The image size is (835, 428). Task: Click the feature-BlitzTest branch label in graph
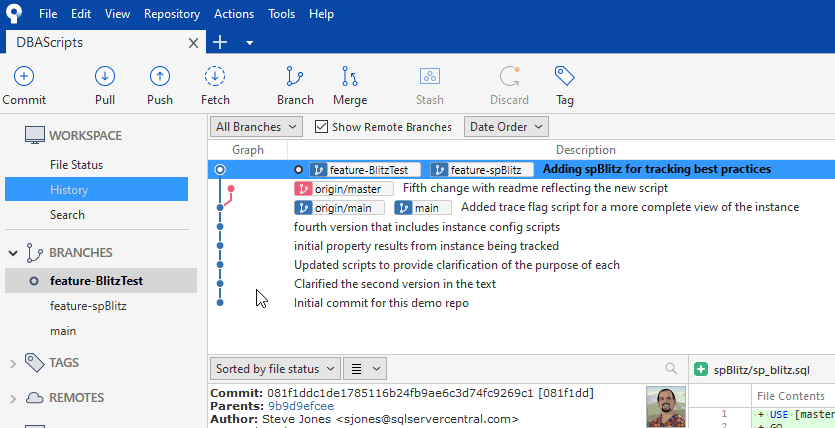click(365, 170)
